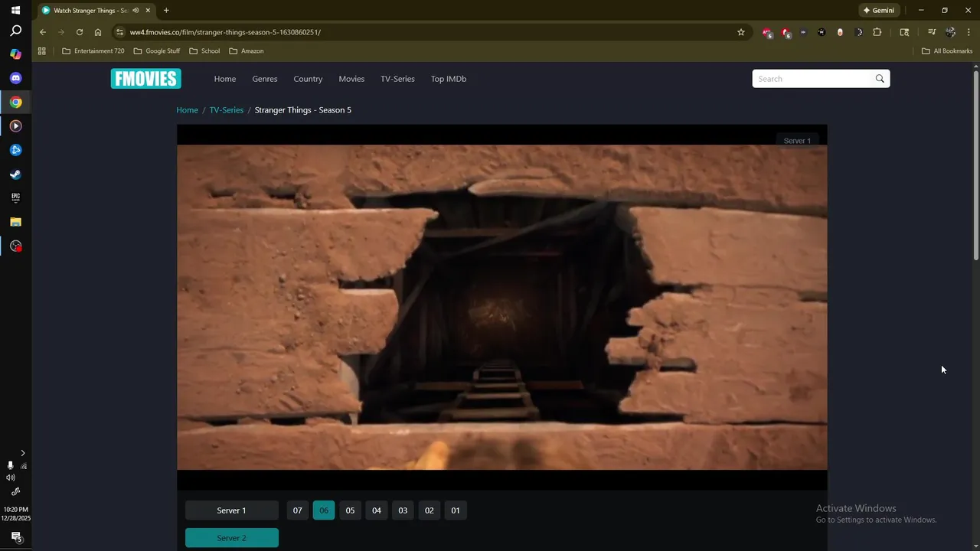The image size is (980, 551).
Task: Open Google Stuff bookmark folder
Action: point(157,51)
